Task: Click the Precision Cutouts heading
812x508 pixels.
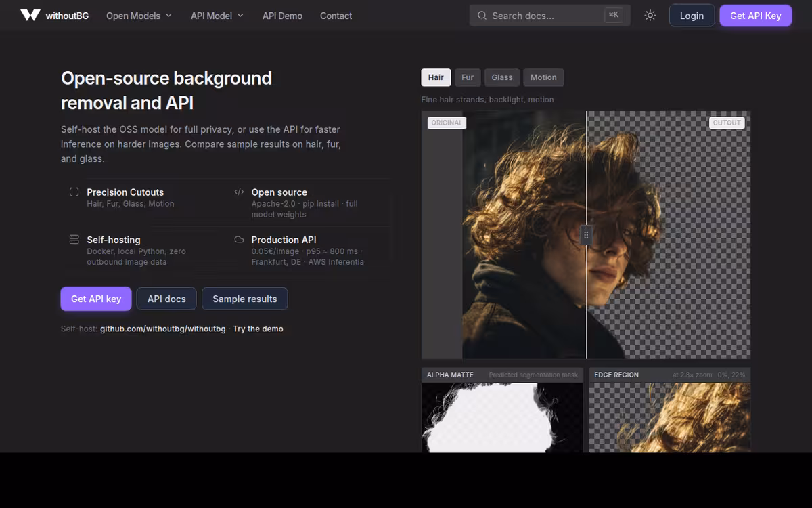Action: (x=125, y=192)
